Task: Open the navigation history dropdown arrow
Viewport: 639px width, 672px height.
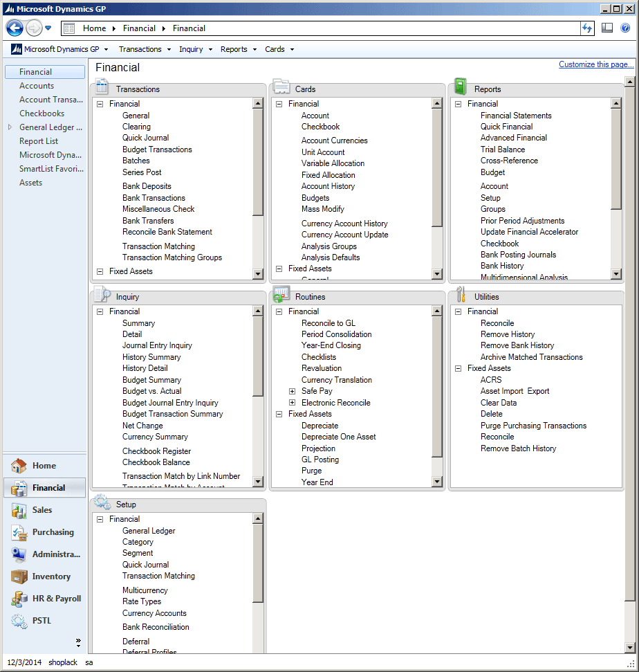Action: [48, 28]
